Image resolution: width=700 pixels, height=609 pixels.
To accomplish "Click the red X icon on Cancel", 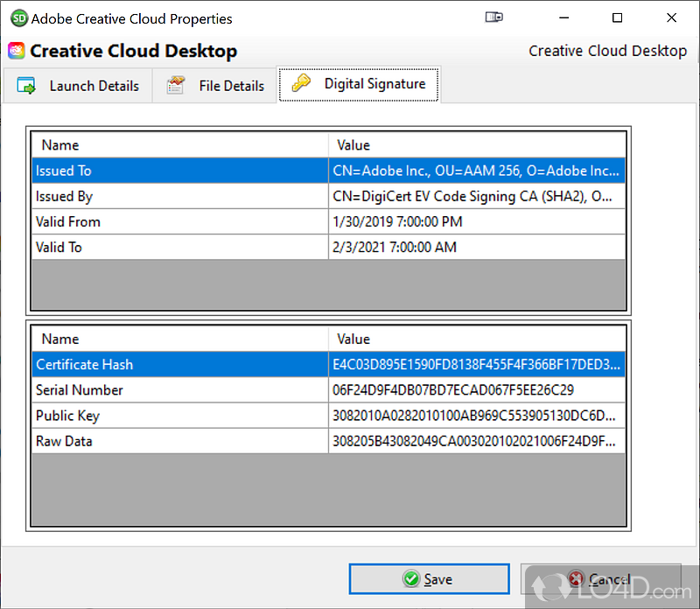I will [576, 578].
